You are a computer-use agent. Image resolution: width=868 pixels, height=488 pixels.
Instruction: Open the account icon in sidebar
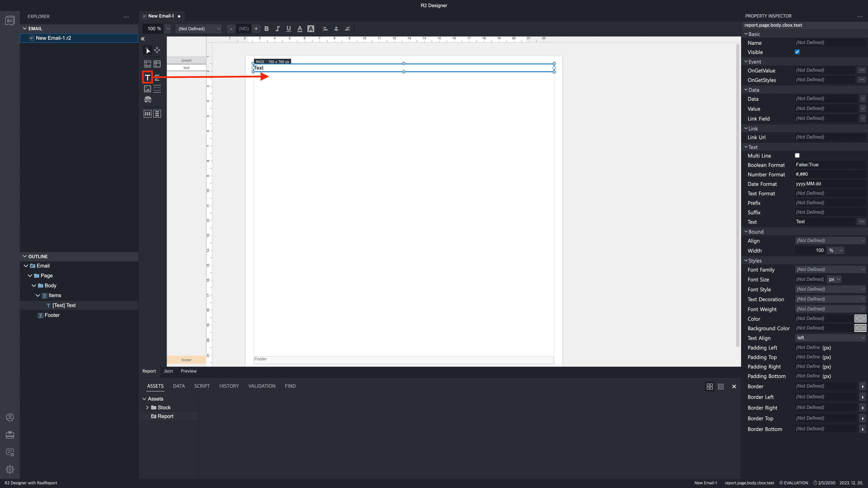pos(10,417)
